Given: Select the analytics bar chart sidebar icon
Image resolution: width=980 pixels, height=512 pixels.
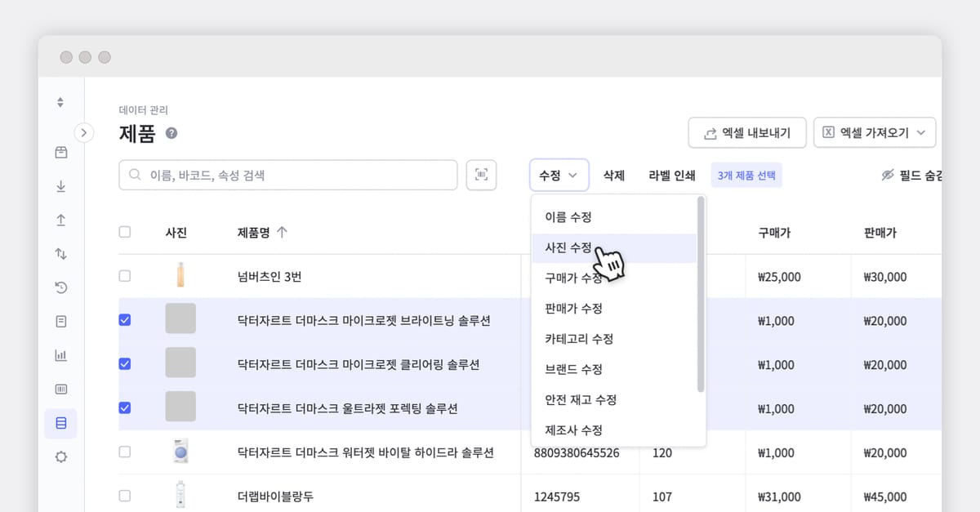Looking at the screenshot, I should (60, 355).
